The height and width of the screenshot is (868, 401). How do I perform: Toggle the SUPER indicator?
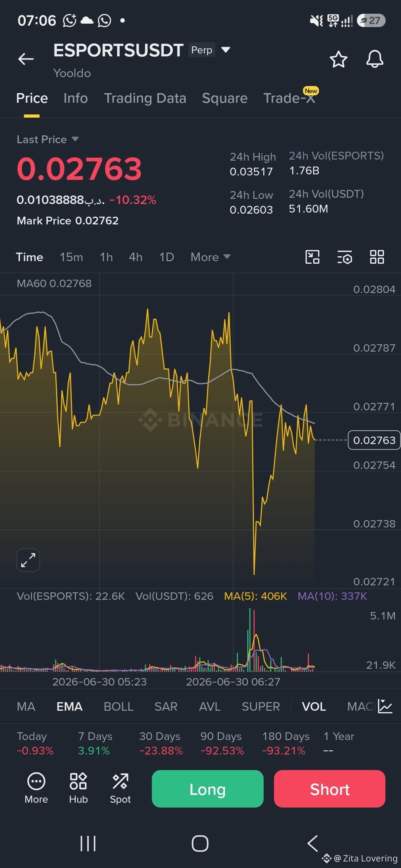point(261,707)
